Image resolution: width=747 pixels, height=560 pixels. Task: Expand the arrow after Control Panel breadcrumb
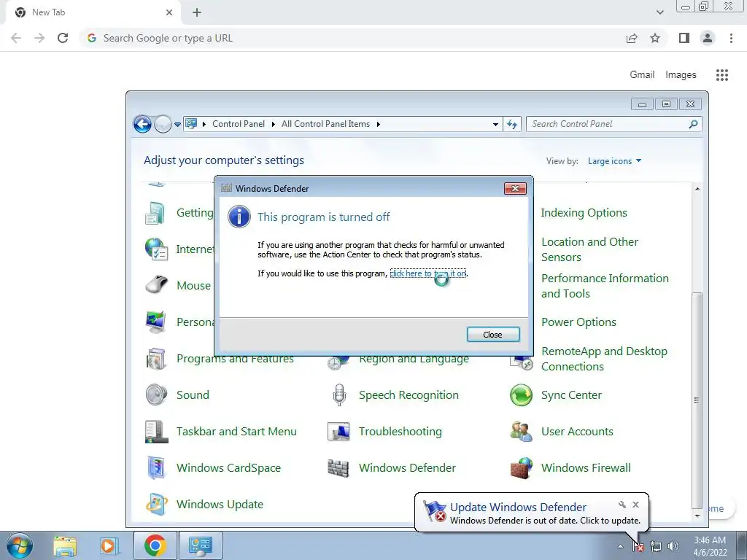(274, 124)
